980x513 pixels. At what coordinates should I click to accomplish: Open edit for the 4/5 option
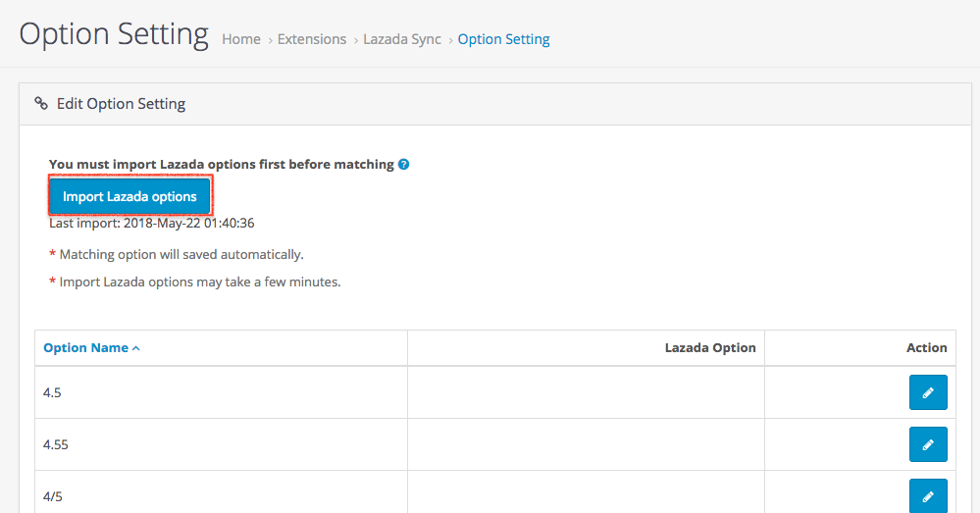927,495
